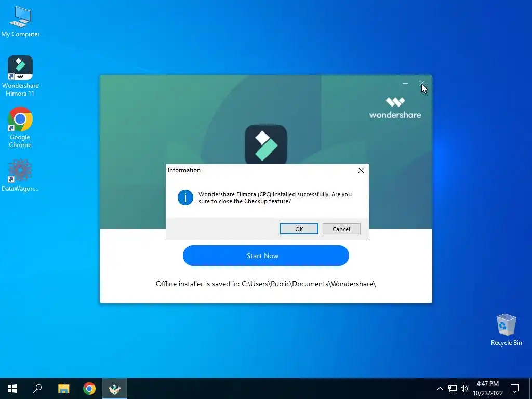The width and height of the screenshot is (532, 399).
Task: Select the offline installer path text
Action: (265, 284)
